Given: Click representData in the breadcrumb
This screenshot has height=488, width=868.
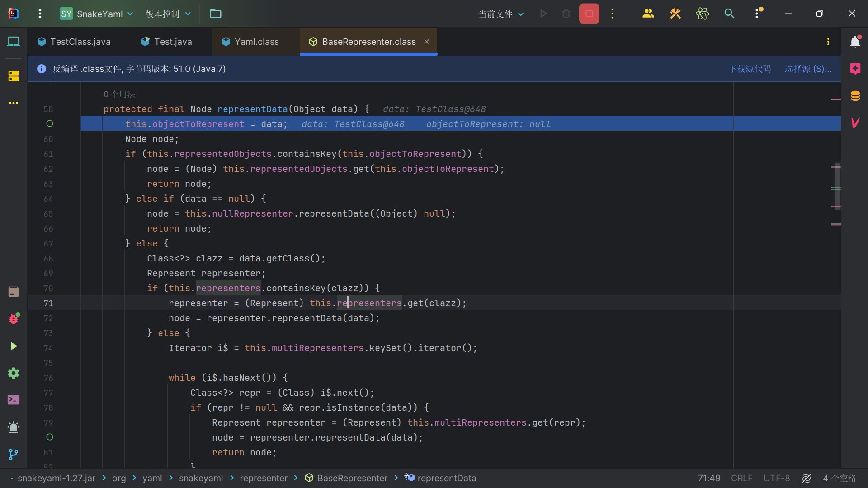Looking at the screenshot, I should click(440, 478).
